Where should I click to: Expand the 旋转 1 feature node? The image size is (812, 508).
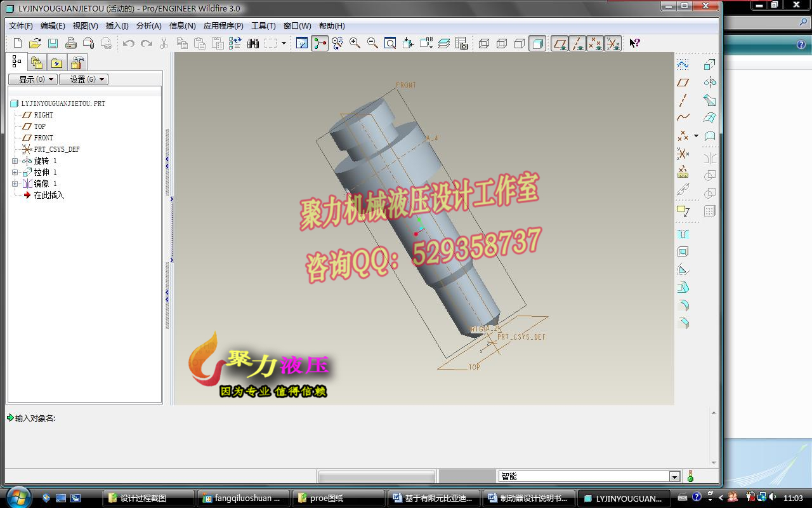coord(15,161)
